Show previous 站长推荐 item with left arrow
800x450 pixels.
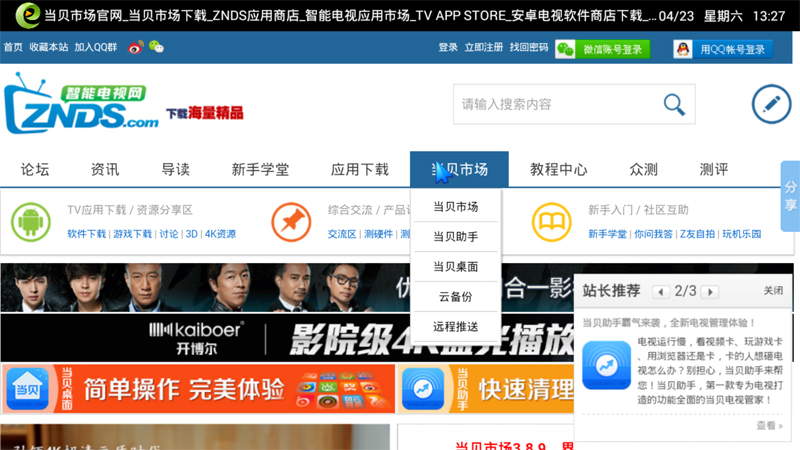[661, 292]
